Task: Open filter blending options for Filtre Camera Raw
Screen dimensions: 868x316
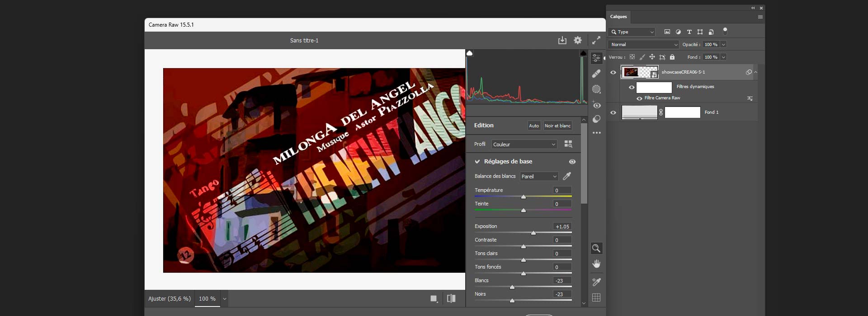Action: tap(750, 98)
